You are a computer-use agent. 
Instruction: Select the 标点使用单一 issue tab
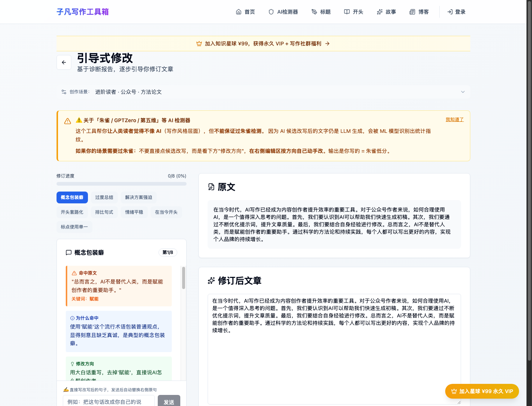[x=74, y=227]
